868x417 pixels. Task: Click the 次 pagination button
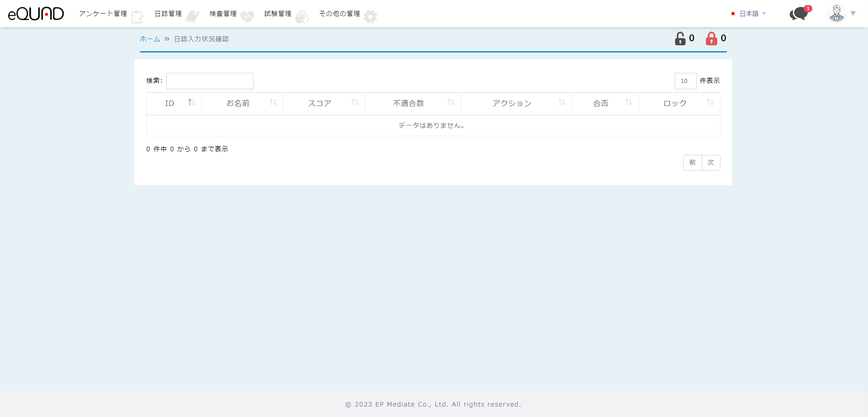(711, 163)
